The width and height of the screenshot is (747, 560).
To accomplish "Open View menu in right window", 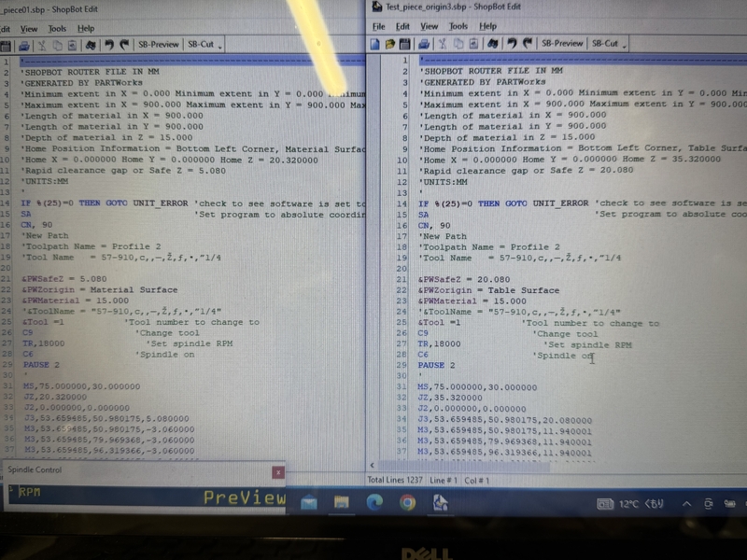I will [x=429, y=26].
